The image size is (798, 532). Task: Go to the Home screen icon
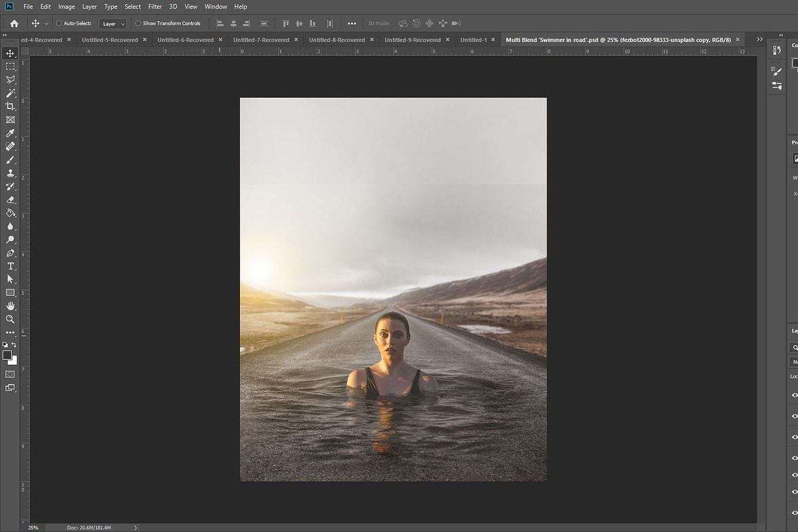click(14, 23)
